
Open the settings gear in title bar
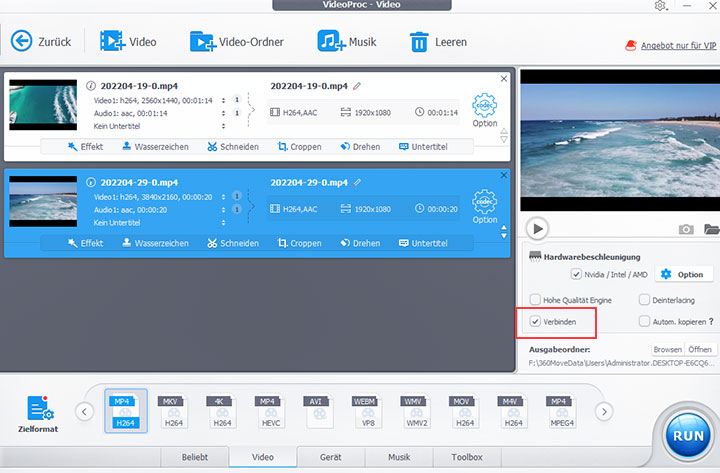660,6
